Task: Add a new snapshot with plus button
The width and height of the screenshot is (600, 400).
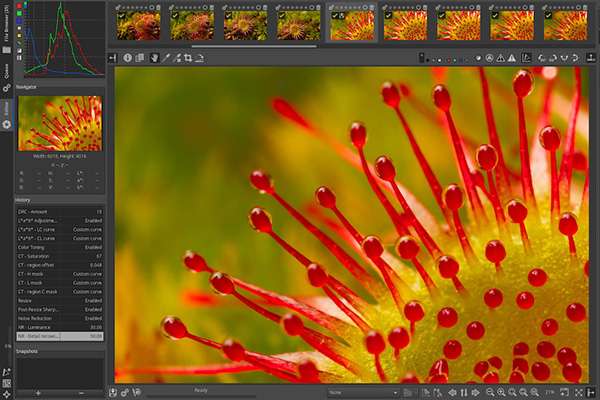Action: 38,393
